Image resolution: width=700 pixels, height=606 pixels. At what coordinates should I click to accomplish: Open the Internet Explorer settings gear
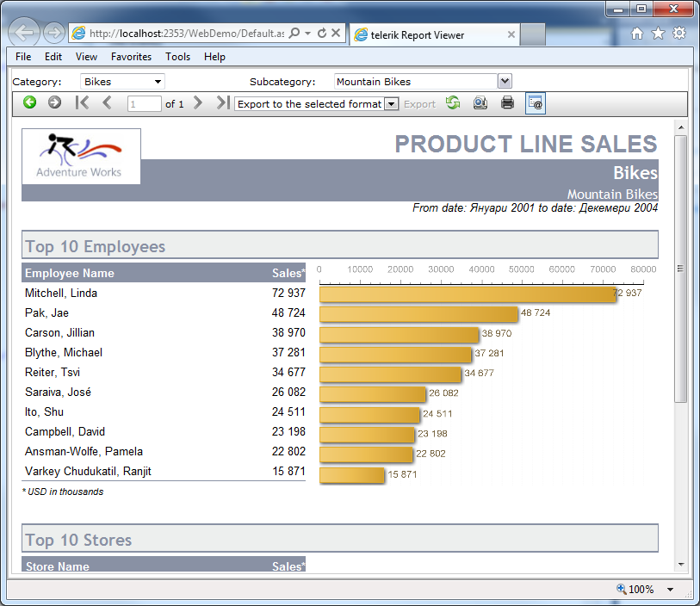pos(679,32)
